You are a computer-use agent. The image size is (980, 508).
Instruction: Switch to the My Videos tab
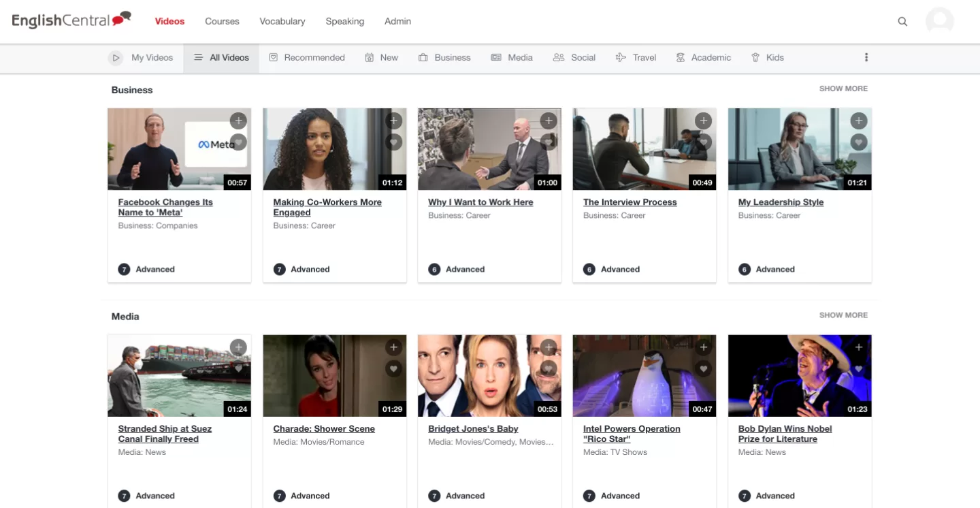point(141,58)
